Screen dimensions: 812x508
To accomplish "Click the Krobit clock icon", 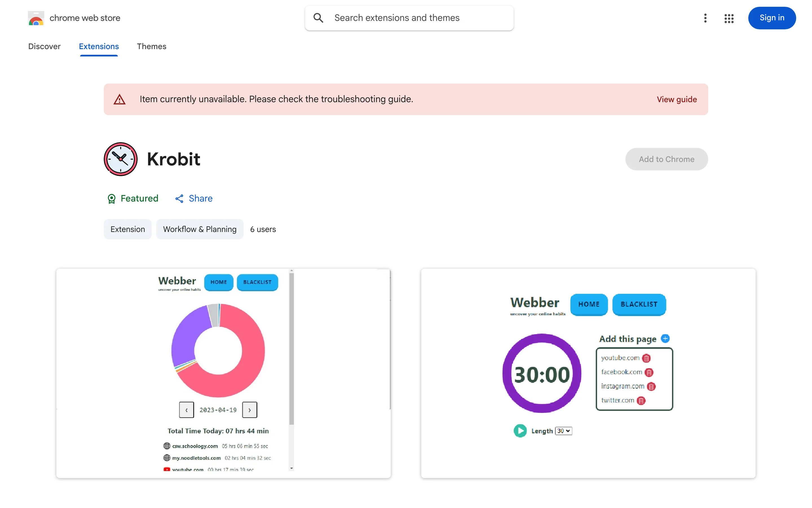I will point(120,159).
